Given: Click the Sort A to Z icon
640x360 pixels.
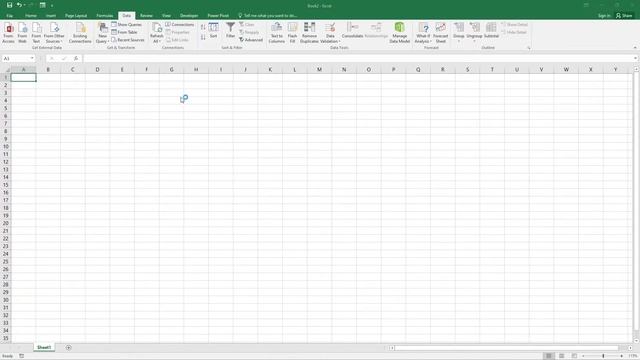Looking at the screenshot, I should [x=203, y=27].
